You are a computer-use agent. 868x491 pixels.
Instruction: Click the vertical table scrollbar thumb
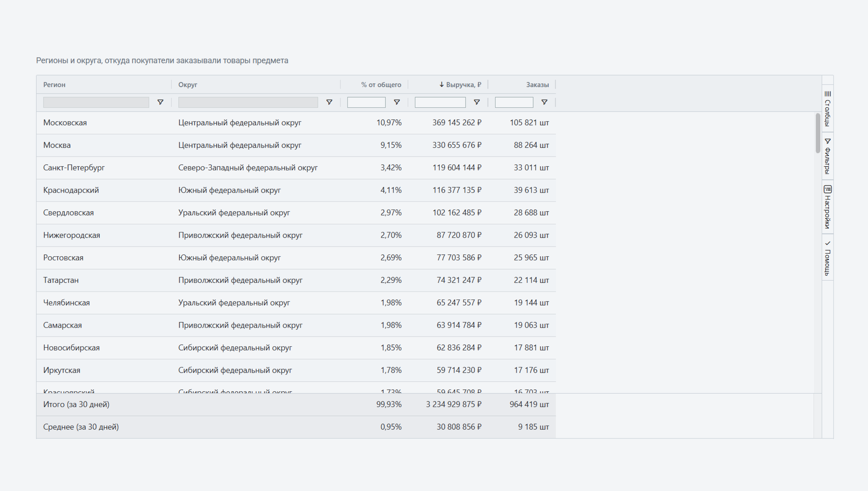pyautogui.click(x=818, y=133)
